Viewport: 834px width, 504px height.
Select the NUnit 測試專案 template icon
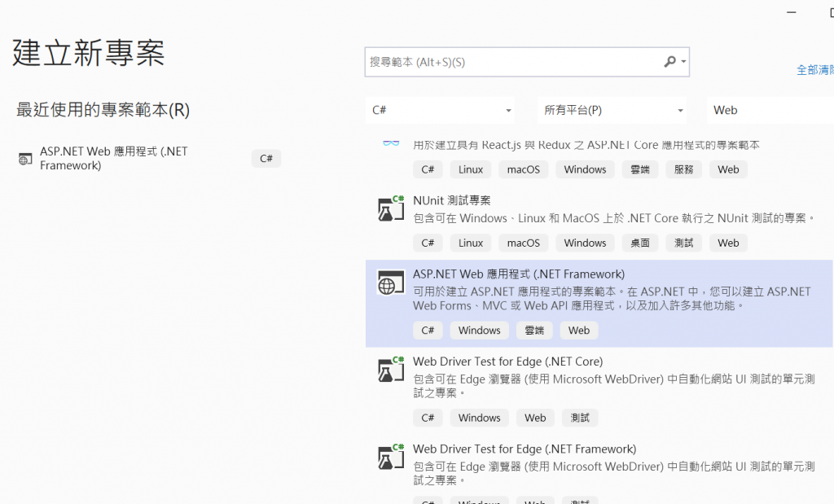(x=391, y=208)
